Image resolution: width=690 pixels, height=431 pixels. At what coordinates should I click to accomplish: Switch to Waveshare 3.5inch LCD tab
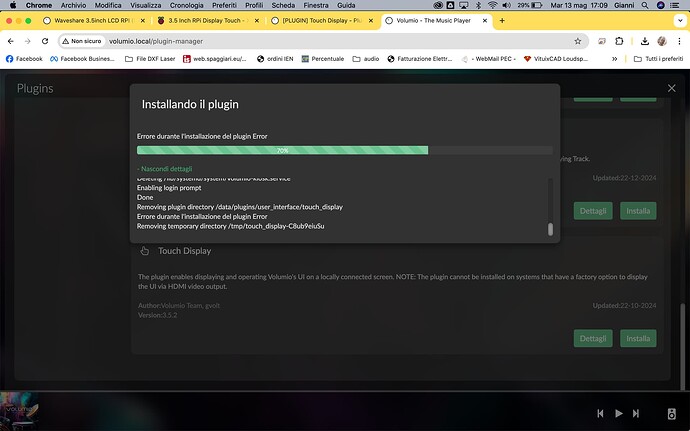94,20
